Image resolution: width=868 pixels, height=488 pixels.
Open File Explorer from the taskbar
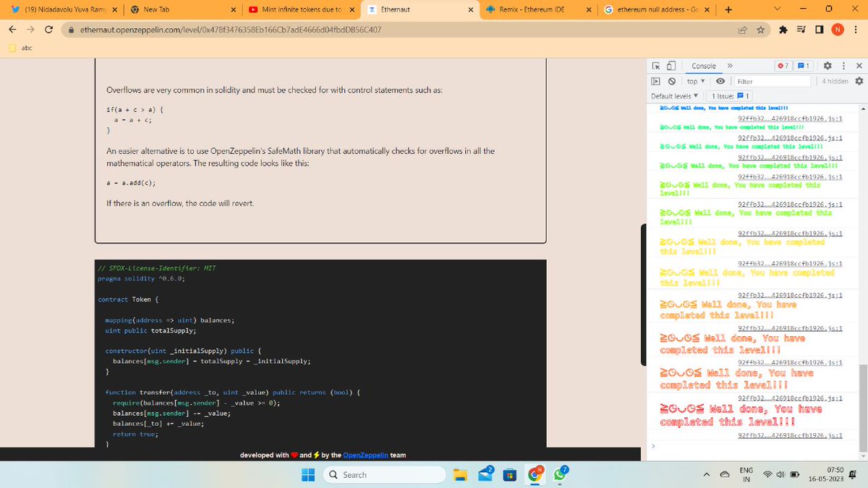click(x=461, y=475)
